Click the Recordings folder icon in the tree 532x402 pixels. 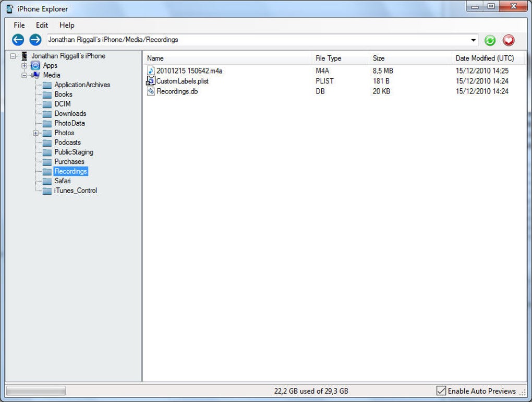pos(47,171)
